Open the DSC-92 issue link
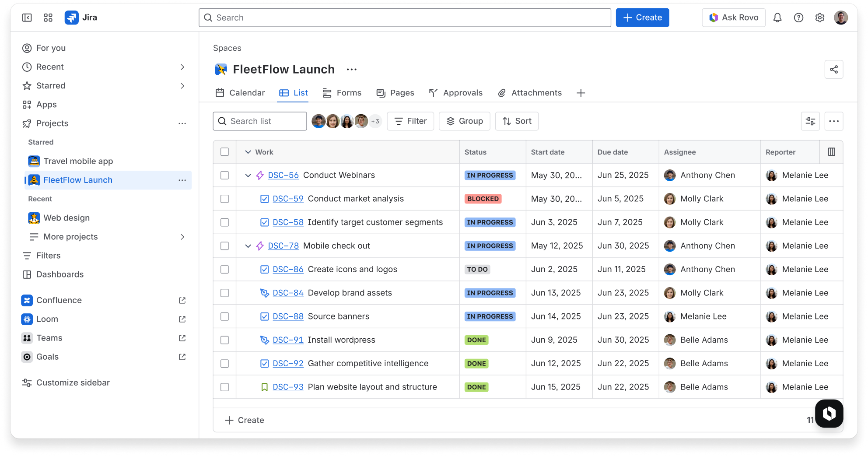This screenshot has height=456, width=868. click(288, 364)
